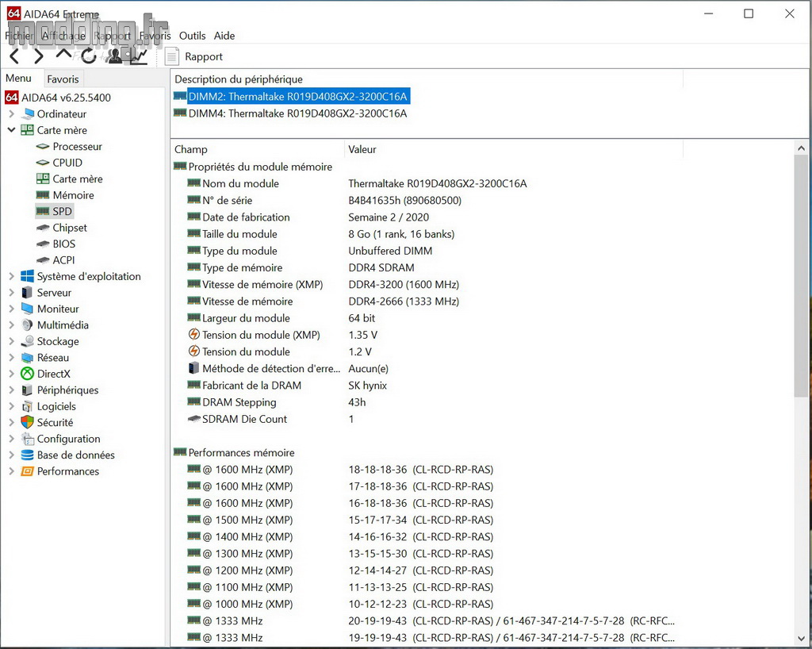Select DIMM2 Thermaltake device row

291,96
